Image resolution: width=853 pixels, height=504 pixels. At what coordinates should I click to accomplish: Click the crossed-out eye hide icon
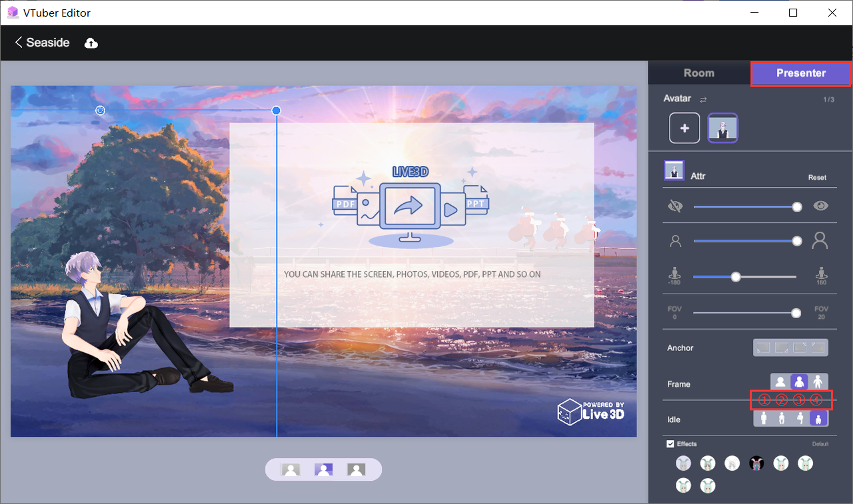click(x=675, y=206)
